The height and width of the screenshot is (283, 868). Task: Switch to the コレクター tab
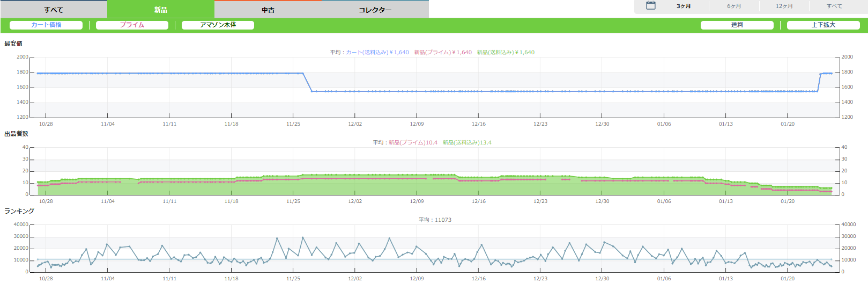click(x=375, y=10)
